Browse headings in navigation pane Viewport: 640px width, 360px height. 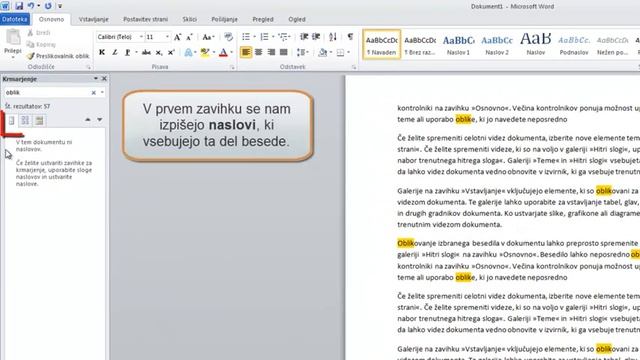click(11, 120)
